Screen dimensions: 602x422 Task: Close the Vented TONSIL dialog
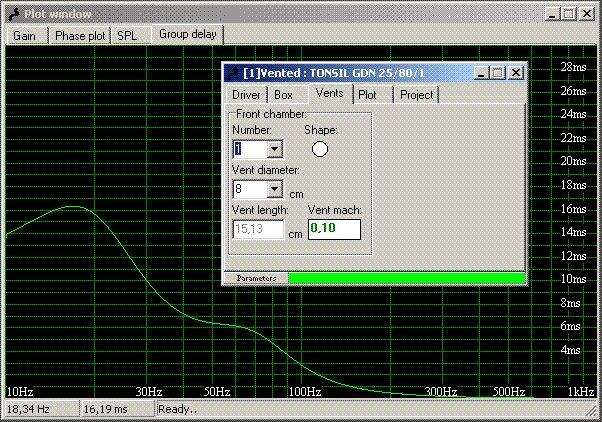point(515,73)
